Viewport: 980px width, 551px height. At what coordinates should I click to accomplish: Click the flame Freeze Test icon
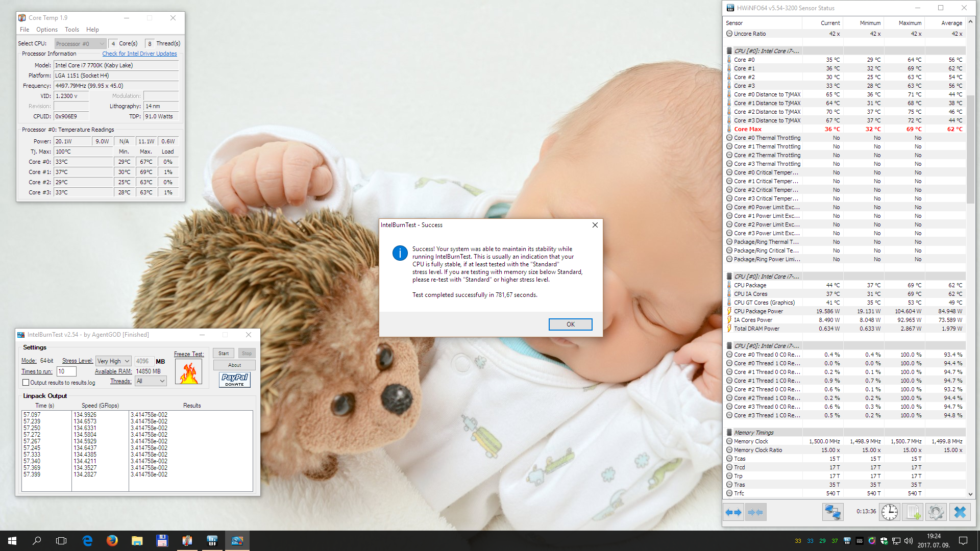(x=188, y=372)
